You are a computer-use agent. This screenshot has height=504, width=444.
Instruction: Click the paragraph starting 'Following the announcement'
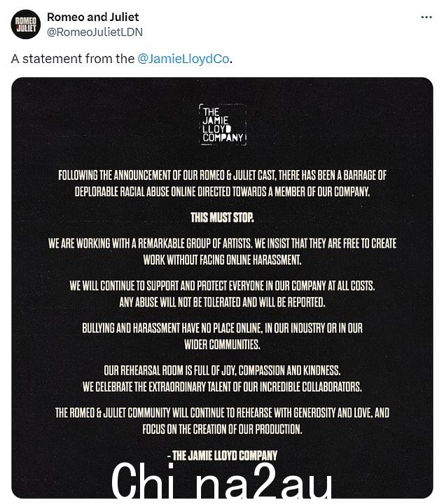tap(222, 183)
